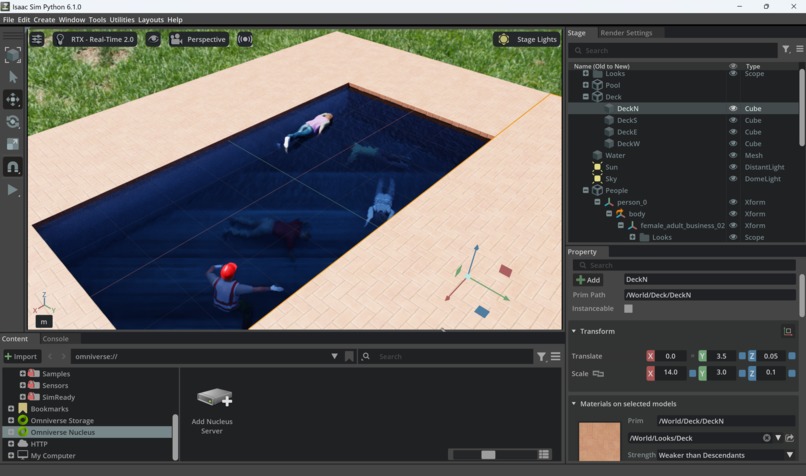Locate bound material with goto icon
806x476 pixels.
click(x=790, y=438)
